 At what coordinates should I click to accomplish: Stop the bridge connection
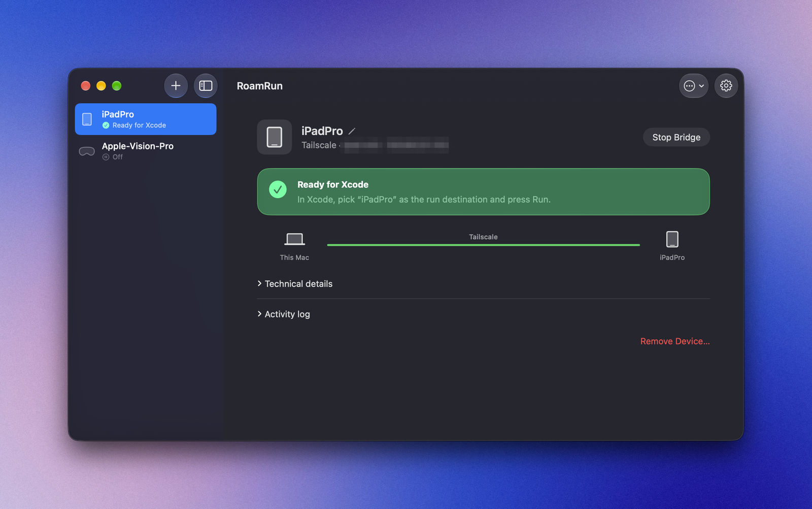click(676, 137)
